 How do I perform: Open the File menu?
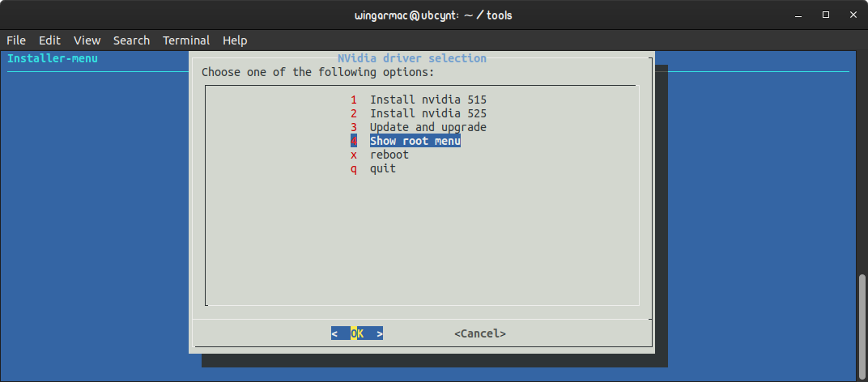tap(16, 40)
